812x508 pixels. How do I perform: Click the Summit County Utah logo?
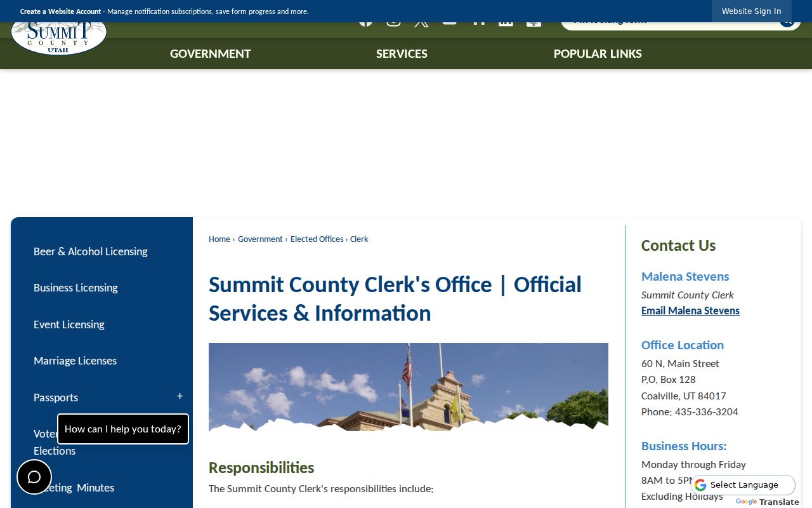tap(59, 39)
